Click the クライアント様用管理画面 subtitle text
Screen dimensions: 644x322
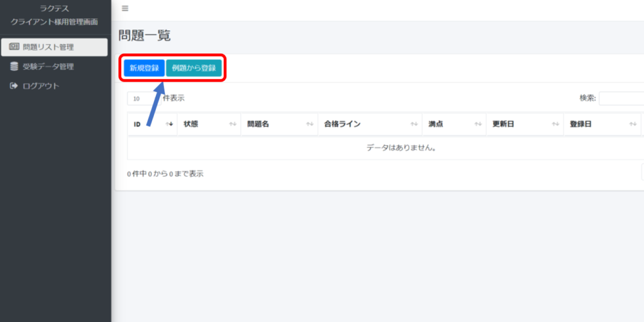click(x=54, y=22)
